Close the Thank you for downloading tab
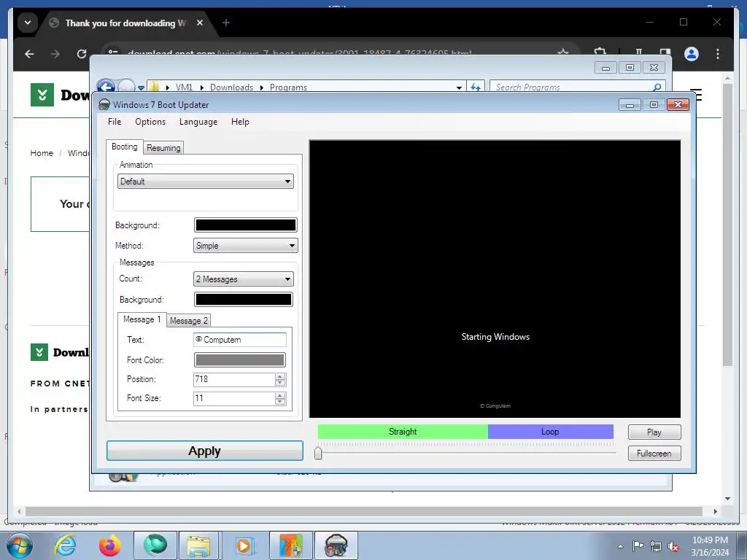Viewport: 747px width, 560px height. 200,23
